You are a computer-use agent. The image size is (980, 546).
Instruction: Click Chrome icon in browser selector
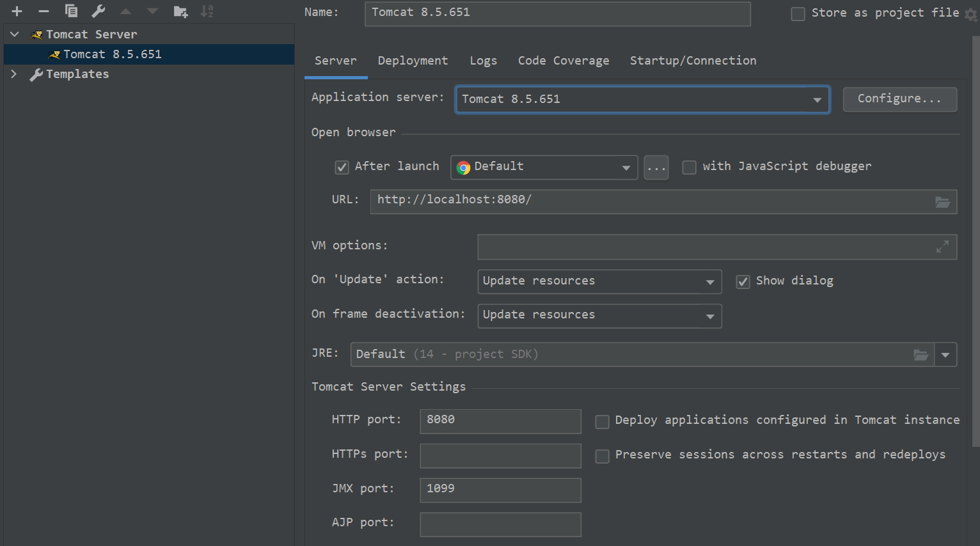(x=464, y=168)
